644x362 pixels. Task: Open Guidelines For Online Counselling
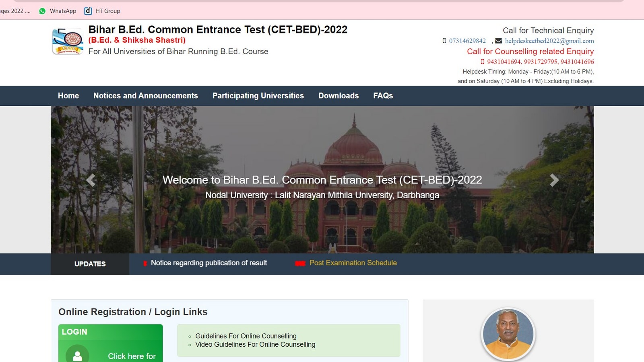[x=246, y=336]
